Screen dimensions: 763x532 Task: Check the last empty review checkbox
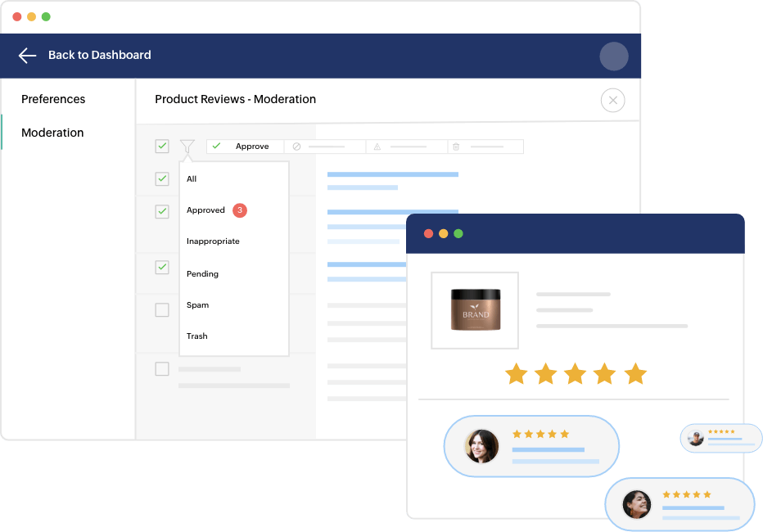(x=162, y=368)
